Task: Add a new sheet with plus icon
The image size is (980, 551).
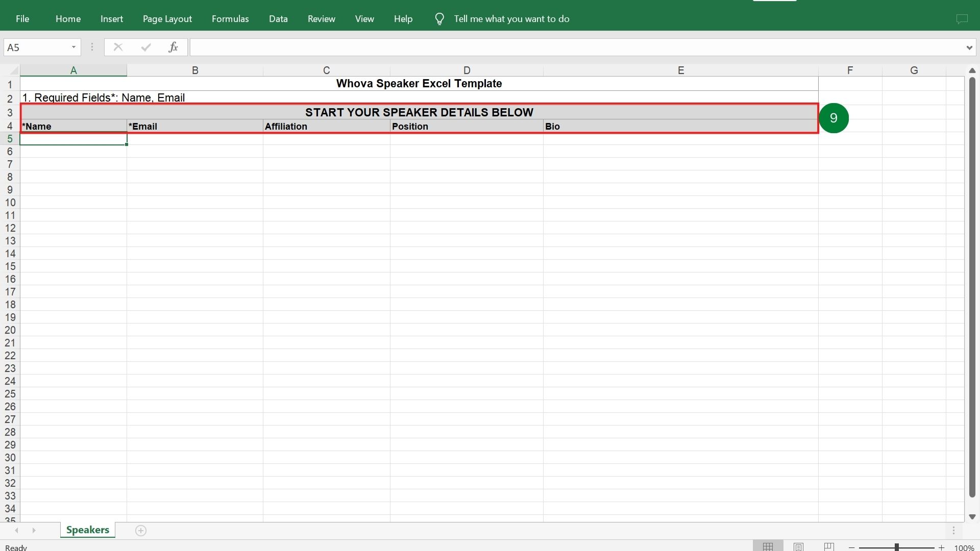Action: 141,531
